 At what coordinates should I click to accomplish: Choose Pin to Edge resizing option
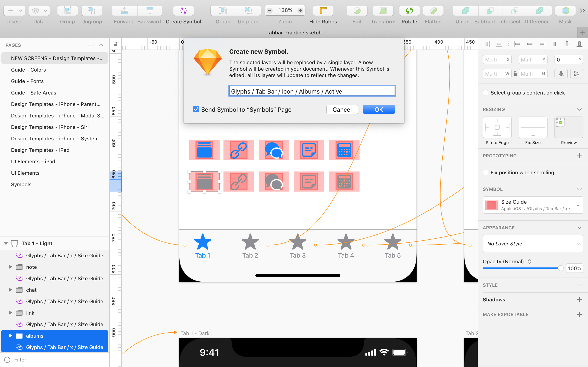point(497,127)
